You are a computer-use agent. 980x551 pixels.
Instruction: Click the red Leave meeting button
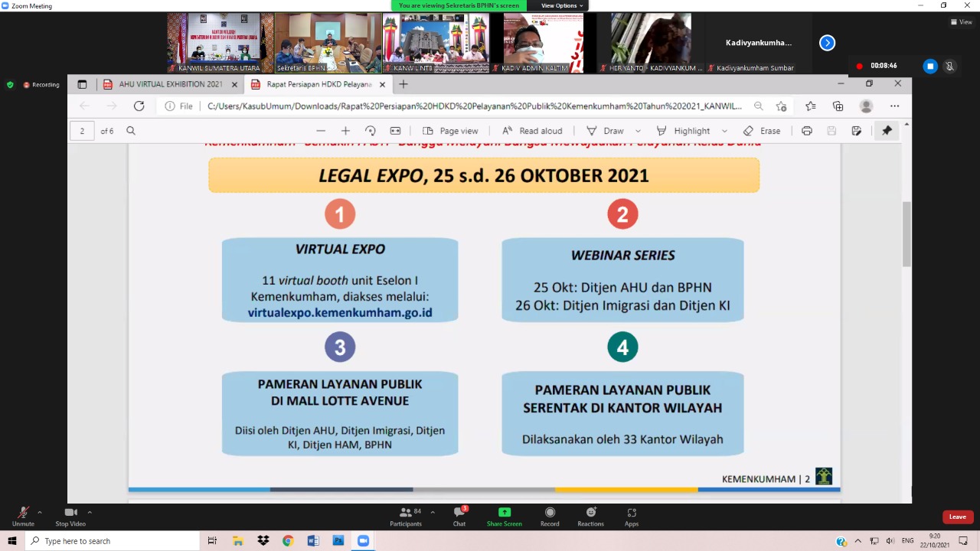[x=958, y=517]
